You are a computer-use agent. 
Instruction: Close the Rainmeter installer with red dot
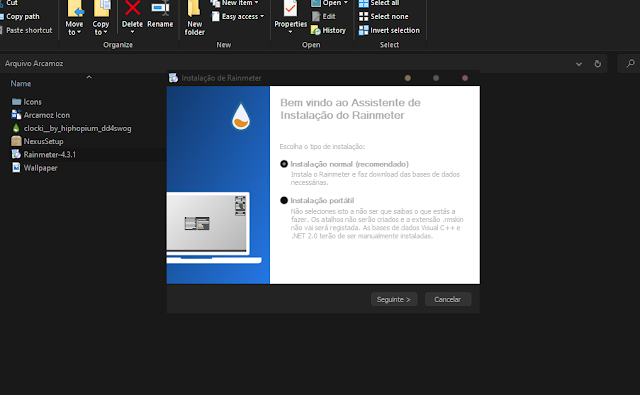pos(465,78)
